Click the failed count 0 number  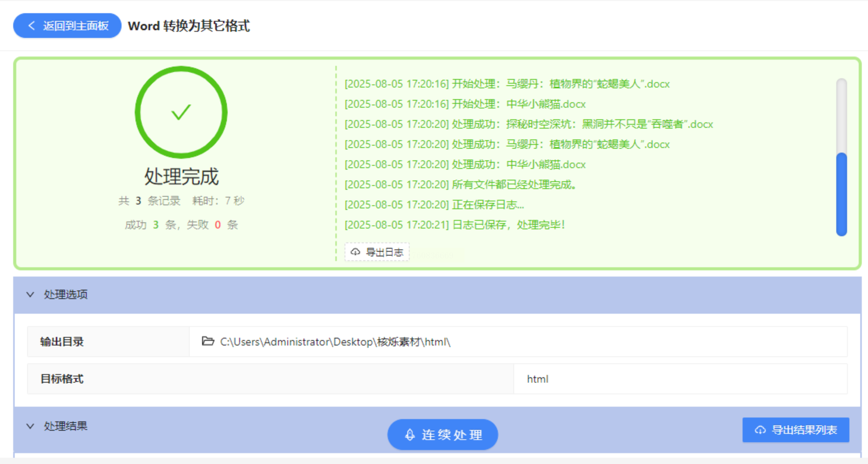(x=218, y=225)
